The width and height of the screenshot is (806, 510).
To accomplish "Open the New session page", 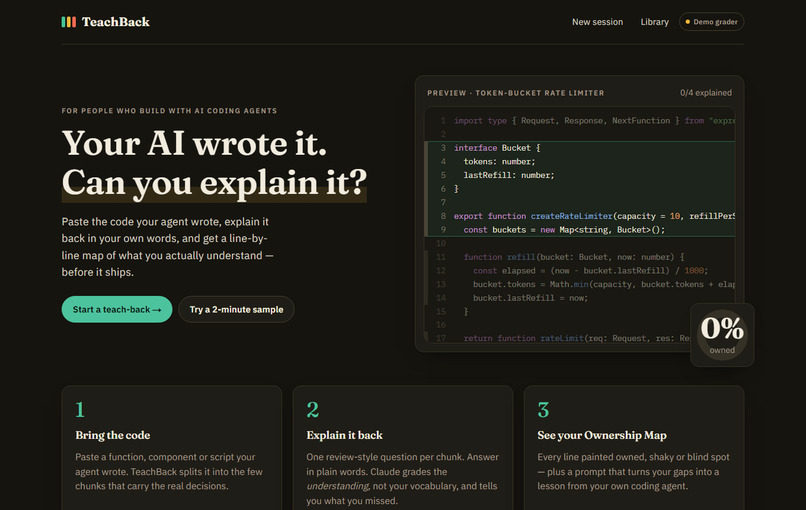I will tap(597, 22).
